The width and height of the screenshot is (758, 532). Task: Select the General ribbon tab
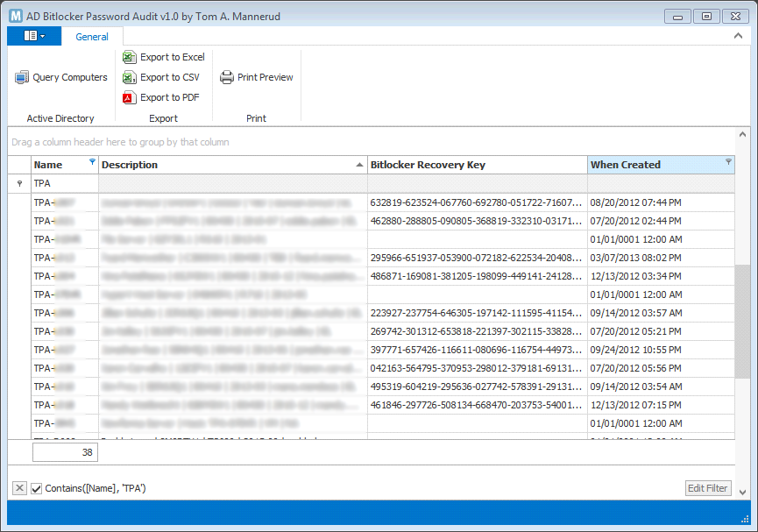[92, 37]
